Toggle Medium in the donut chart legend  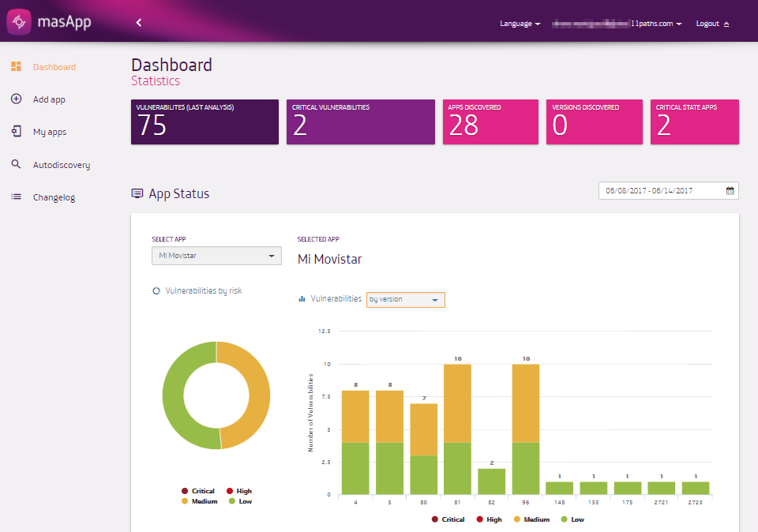tap(199, 501)
